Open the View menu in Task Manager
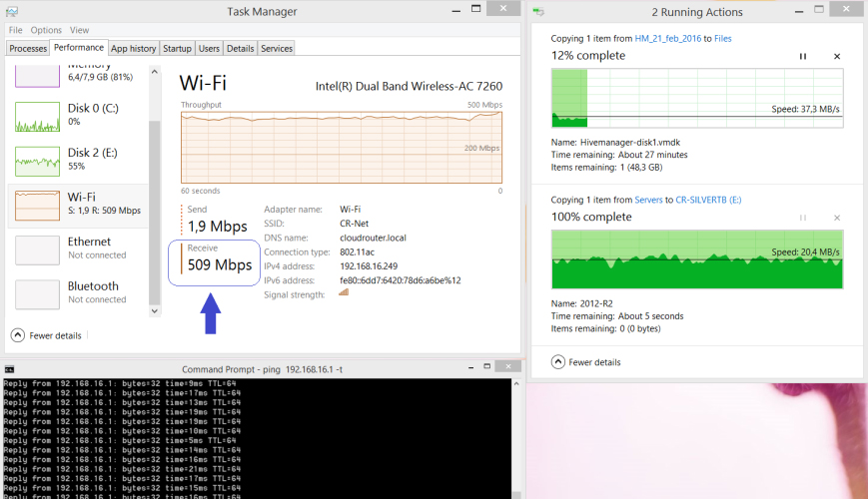Screen dimensions: 868x499 tap(79, 30)
